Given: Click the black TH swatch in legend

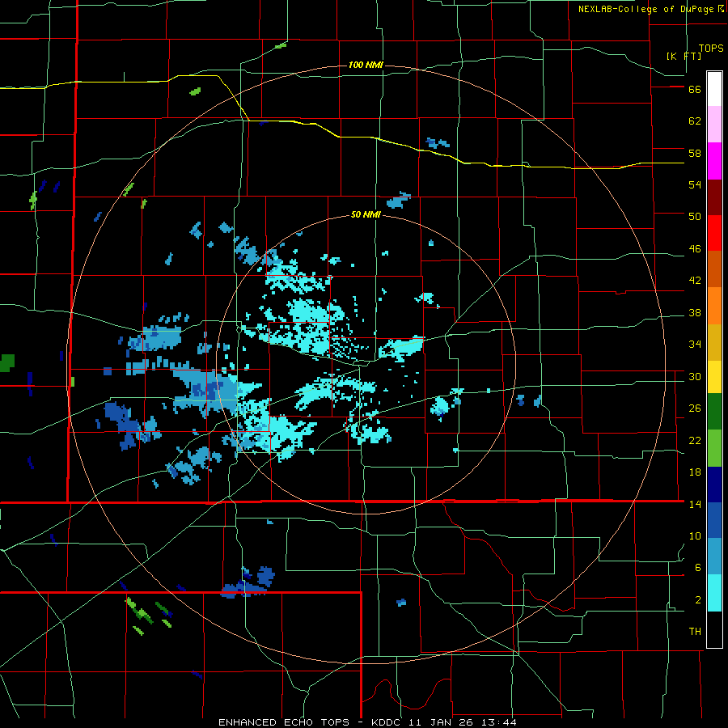Looking at the screenshot, I should pos(714,629).
